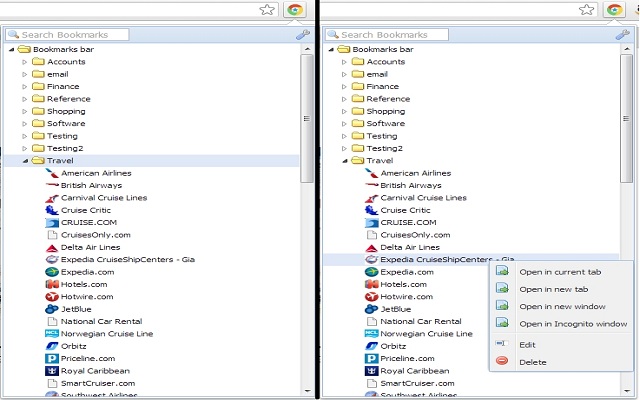The width and height of the screenshot is (640, 400).
Task: Click scroll down arrow in left panel
Action: (x=307, y=391)
